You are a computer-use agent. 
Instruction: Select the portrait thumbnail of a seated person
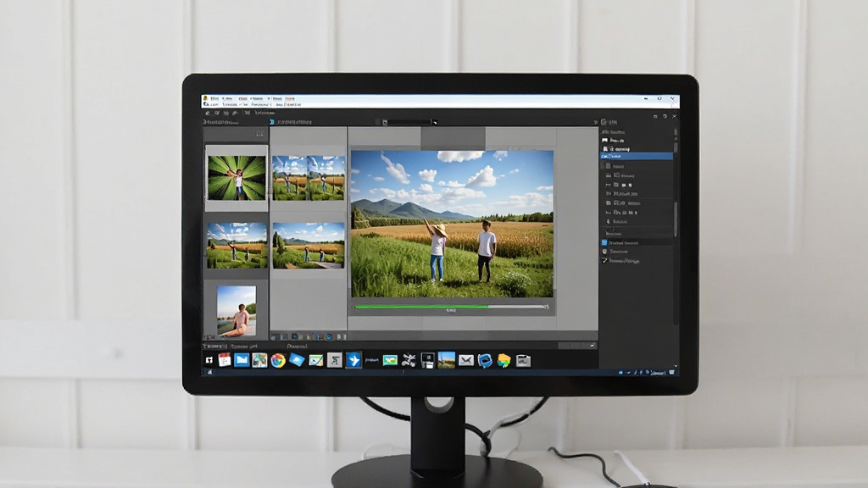(236, 311)
